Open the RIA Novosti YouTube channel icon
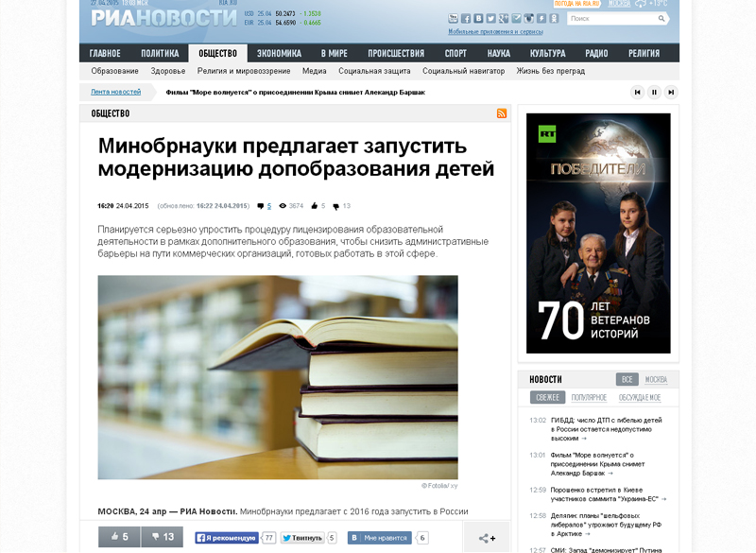The image size is (756, 553). point(453,18)
